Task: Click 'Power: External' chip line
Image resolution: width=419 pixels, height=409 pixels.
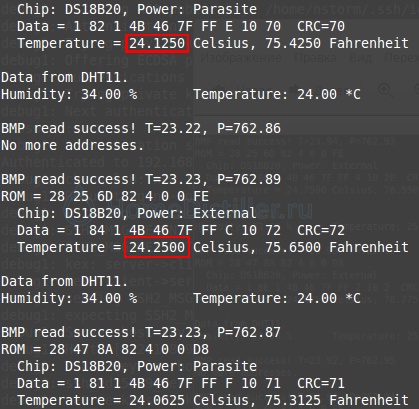Action: click(137, 213)
